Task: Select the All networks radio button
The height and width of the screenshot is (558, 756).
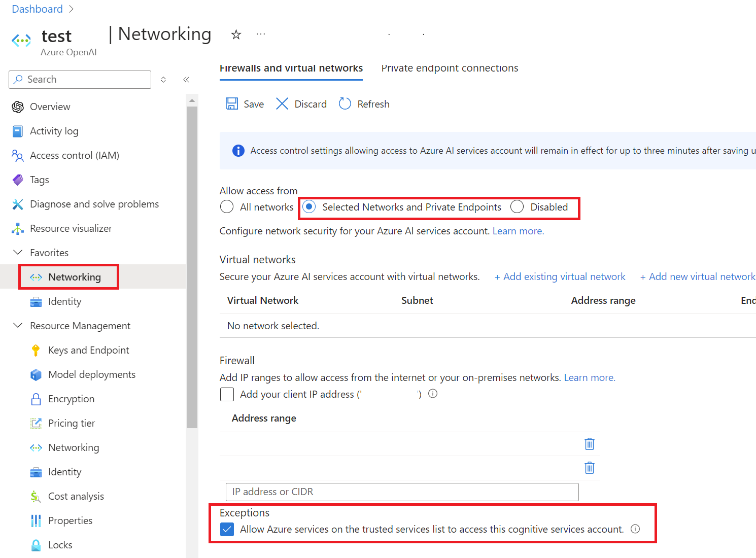Action: 227,207
